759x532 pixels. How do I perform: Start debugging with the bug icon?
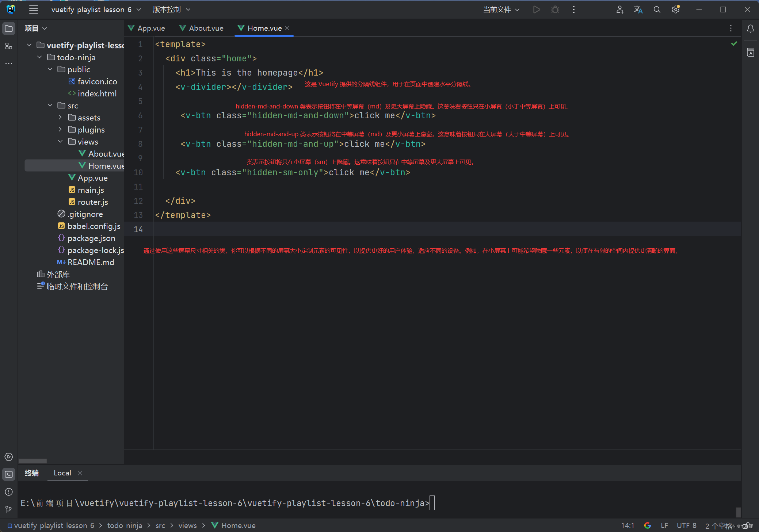tap(555, 9)
